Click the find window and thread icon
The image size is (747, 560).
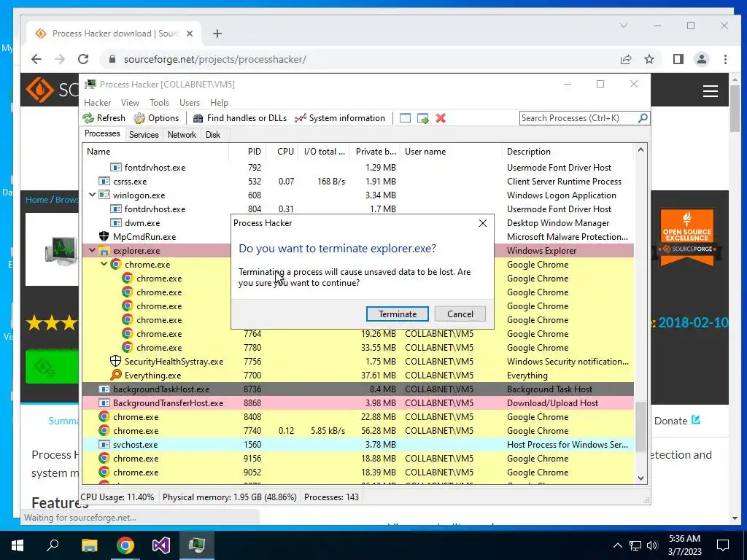coord(422,118)
